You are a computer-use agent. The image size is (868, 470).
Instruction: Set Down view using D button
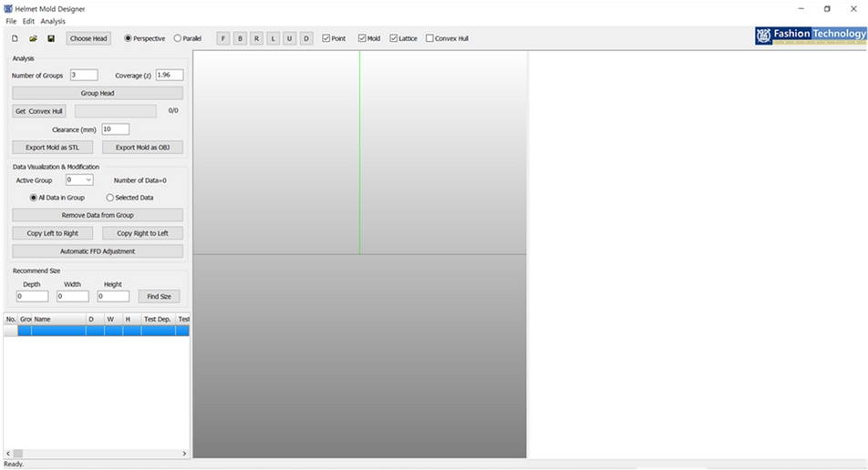(x=305, y=38)
